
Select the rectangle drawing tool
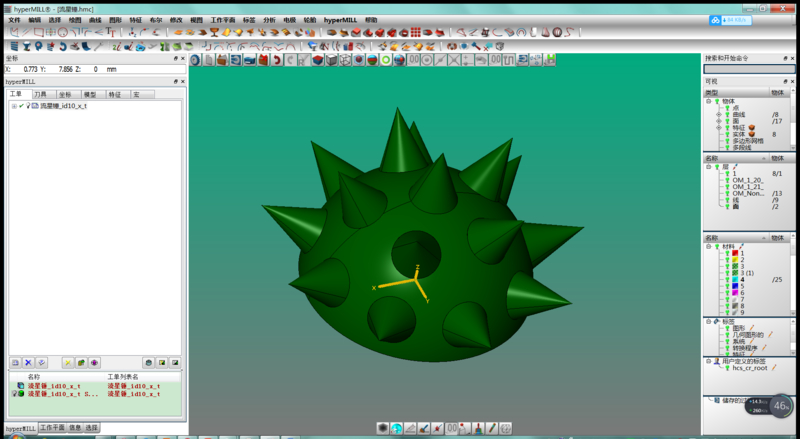pyautogui.click(x=38, y=32)
